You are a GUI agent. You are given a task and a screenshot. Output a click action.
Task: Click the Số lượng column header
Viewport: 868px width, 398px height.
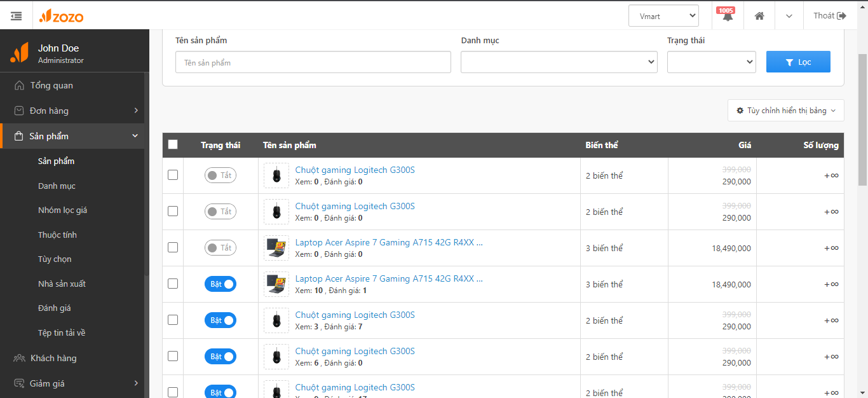(821, 145)
